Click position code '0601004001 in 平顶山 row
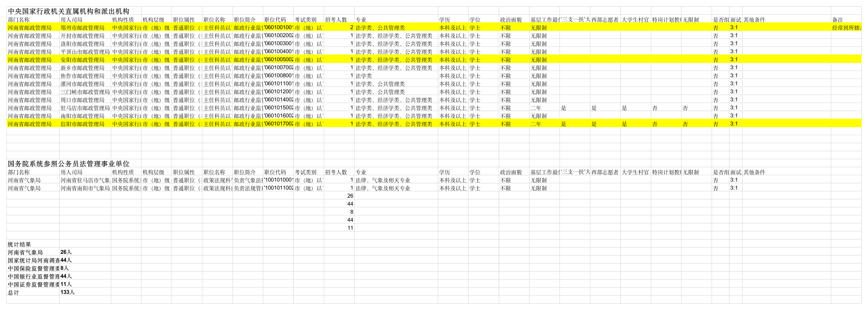 click(278, 52)
